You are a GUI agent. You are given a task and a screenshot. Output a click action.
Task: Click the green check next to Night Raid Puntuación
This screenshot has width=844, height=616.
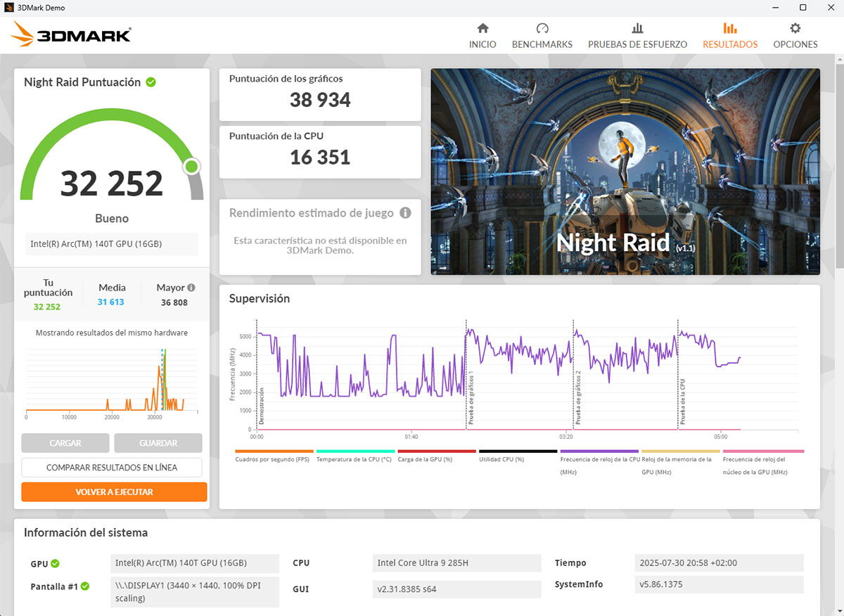point(151,82)
